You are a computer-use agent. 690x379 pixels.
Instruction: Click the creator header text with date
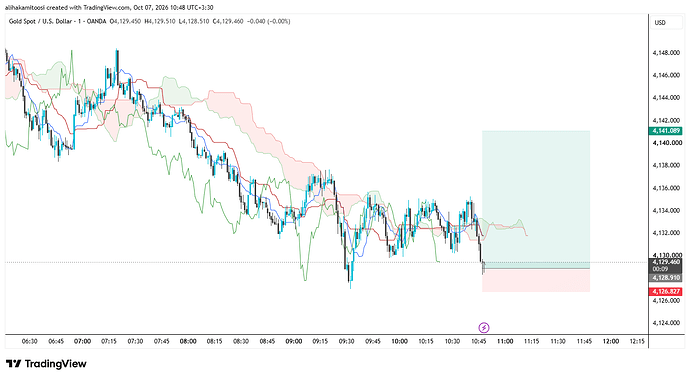pyautogui.click(x=109, y=7)
